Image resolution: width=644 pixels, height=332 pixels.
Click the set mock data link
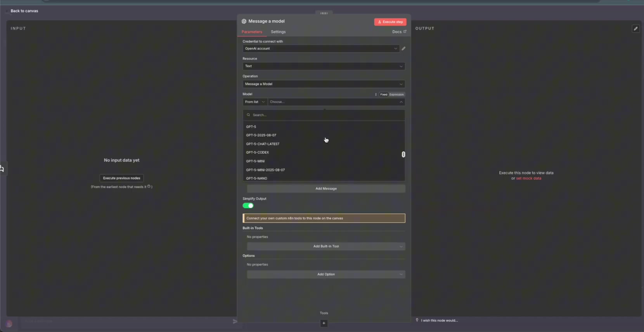click(528, 178)
